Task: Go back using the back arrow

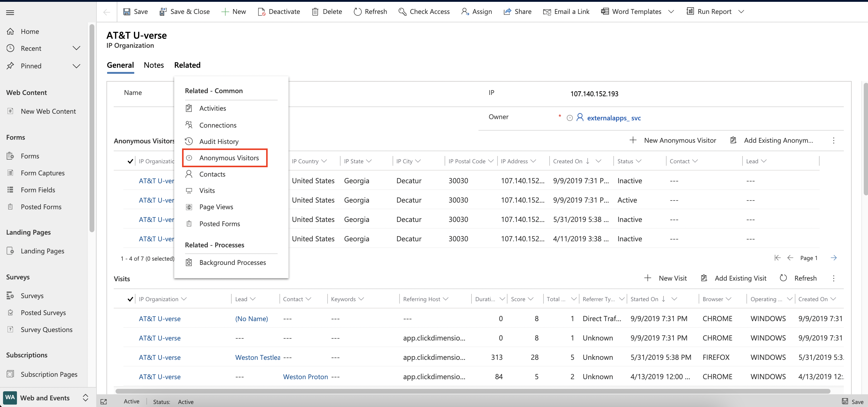Action: (107, 12)
